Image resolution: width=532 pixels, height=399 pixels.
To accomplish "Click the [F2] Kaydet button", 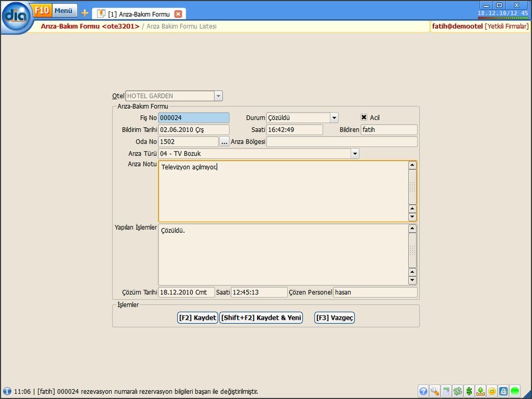I will coord(197,317).
